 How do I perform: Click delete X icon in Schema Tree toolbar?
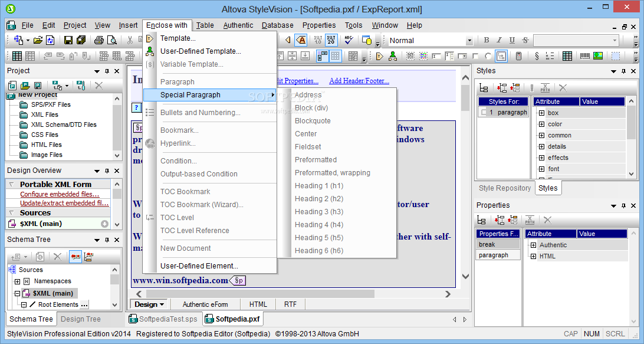click(58, 257)
